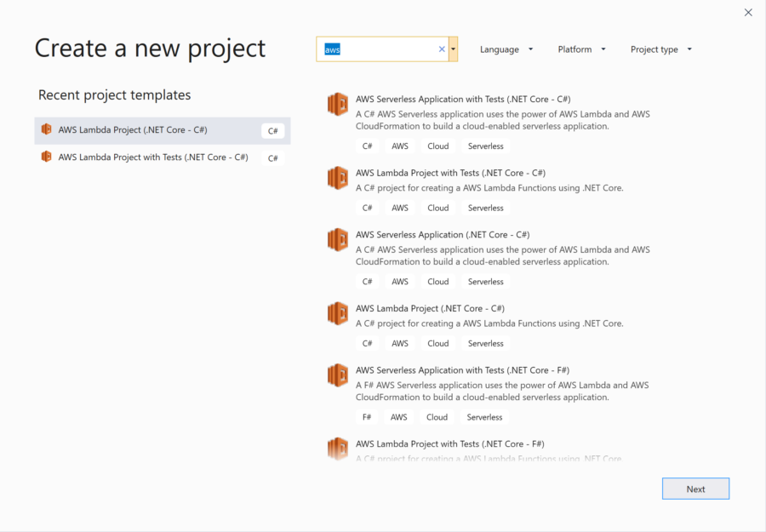Click the C# tag under Serverless Application with Tests C#
The width and height of the screenshot is (766, 532).
368,146
